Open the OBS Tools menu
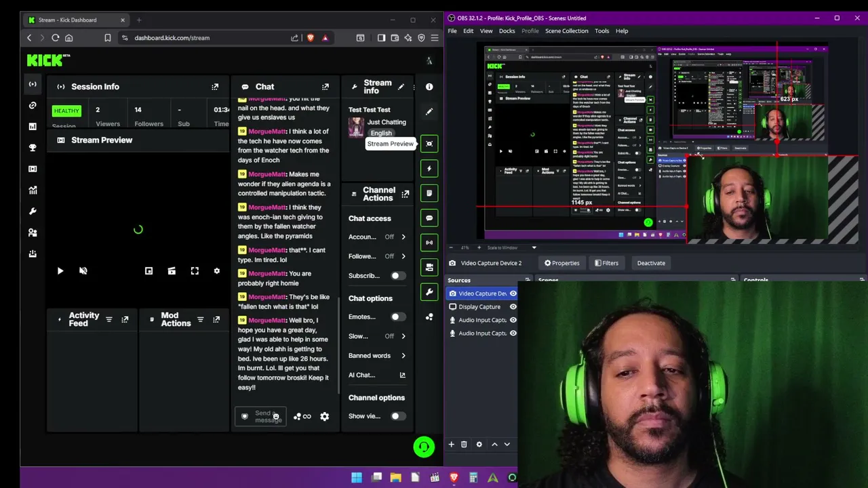Image resolution: width=868 pixels, height=488 pixels. click(x=601, y=31)
